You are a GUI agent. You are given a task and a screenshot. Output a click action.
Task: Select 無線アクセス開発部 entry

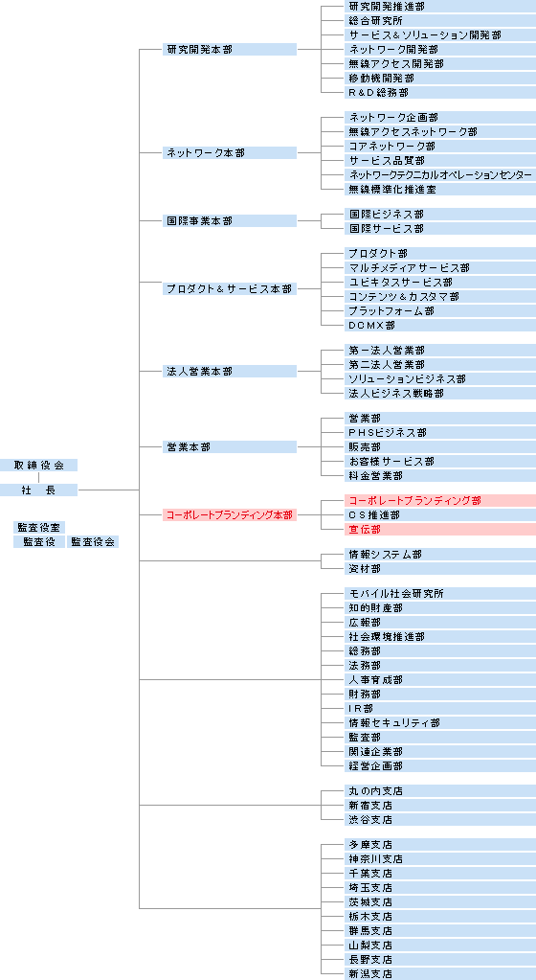click(440, 64)
